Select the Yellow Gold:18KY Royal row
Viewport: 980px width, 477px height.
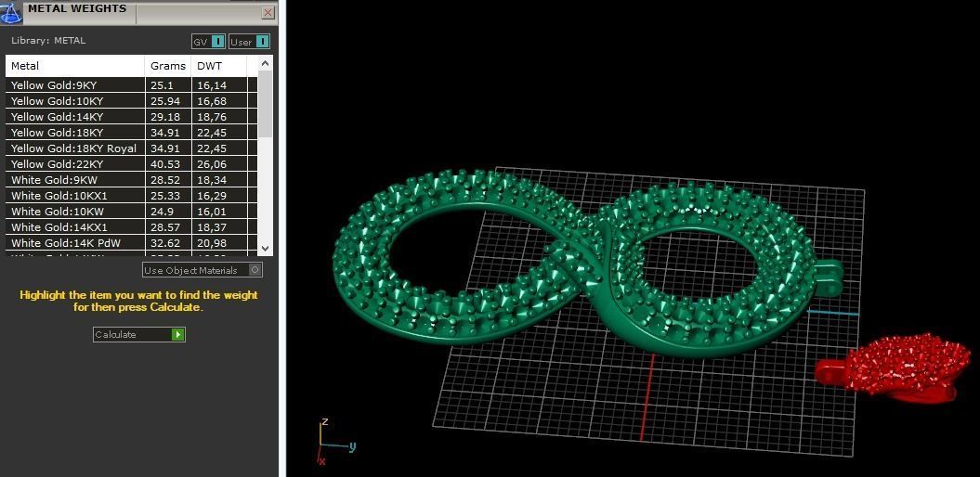[x=131, y=148]
